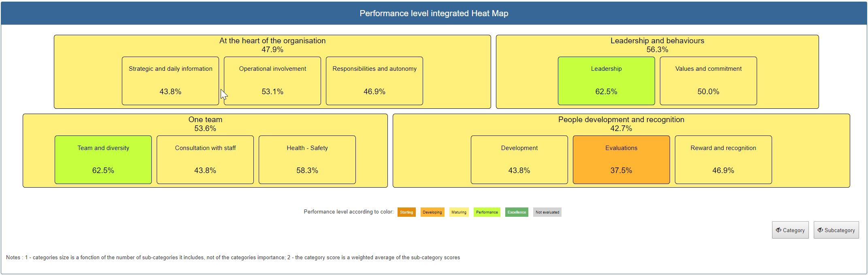Select the Developing legend swatch
Screen dimensions: 868x275
click(432, 212)
